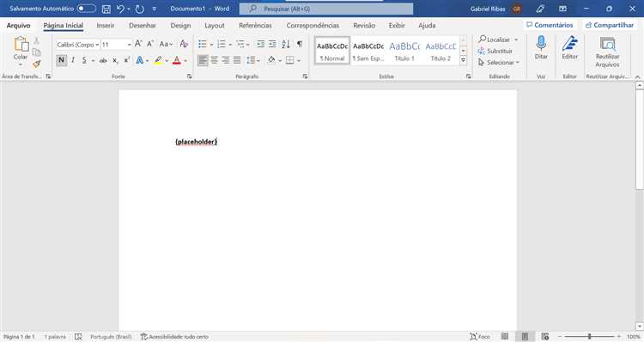
Task: Click the {placeholder} text in document
Action: (x=197, y=142)
